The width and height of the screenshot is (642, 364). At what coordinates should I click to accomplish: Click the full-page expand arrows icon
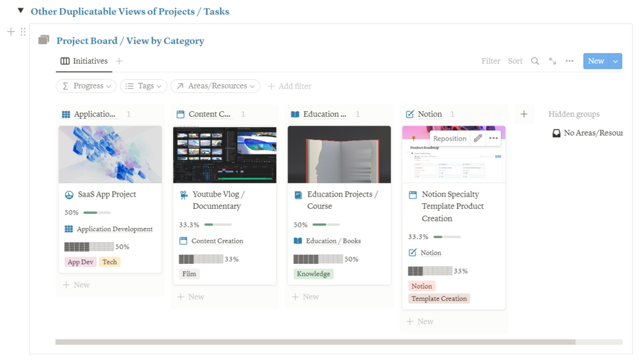[x=553, y=61]
